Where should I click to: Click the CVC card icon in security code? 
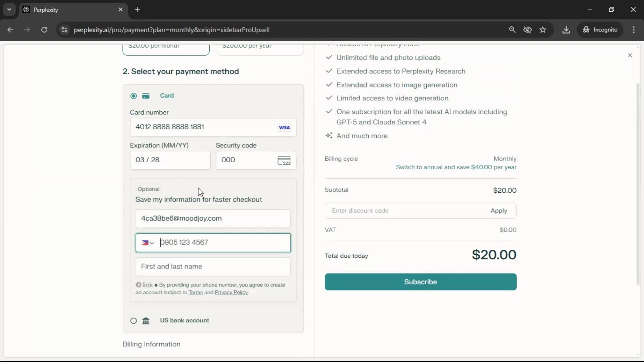coord(284,161)
